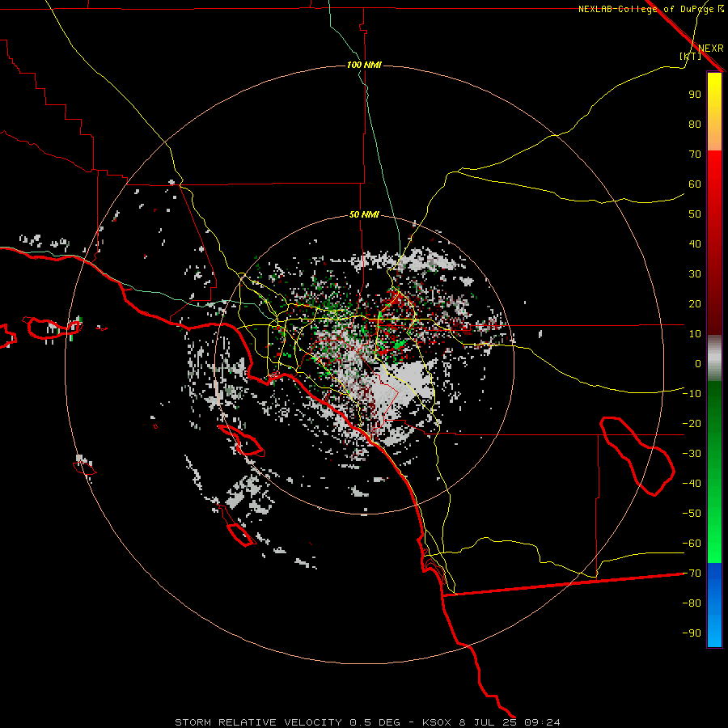Viewport: 728px width, 728px height.
Task: Click the '100 NMI' range ring label
Action: pos(364,65)
